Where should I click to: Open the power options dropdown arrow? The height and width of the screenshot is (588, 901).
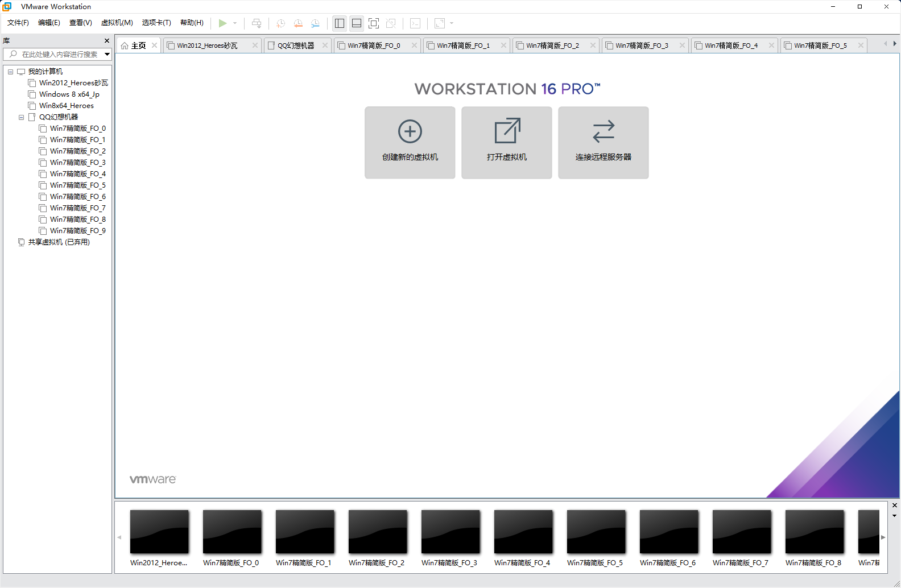click(235, 23)
